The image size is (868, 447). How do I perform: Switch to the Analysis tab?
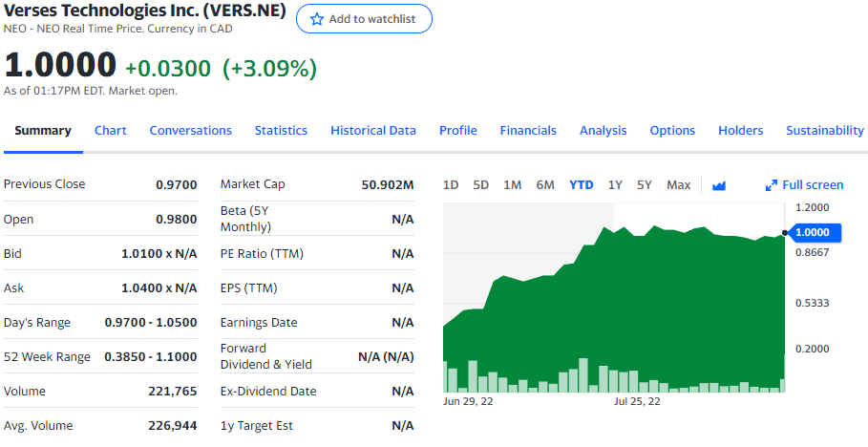point(603,130)
